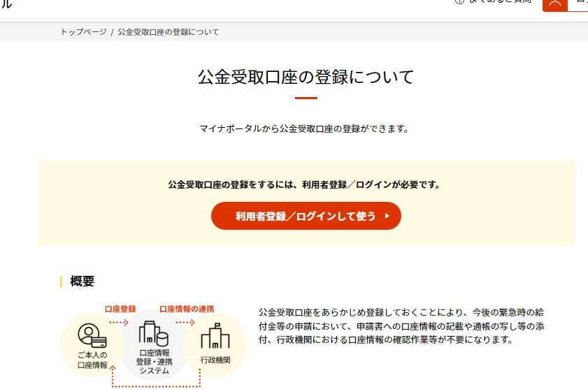Click the dotted arrow under 口座情報の連携
Screen dimensions: 588x389
(x=185, y=323)
